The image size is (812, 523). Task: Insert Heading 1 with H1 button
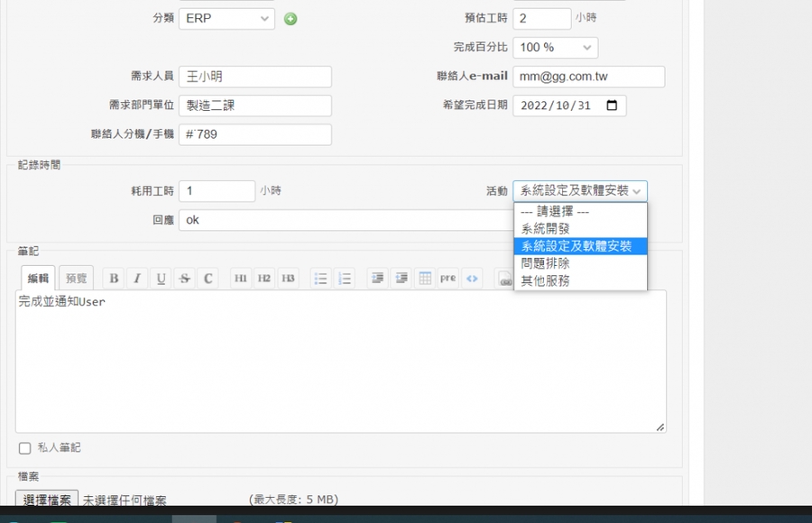[241, 279]
